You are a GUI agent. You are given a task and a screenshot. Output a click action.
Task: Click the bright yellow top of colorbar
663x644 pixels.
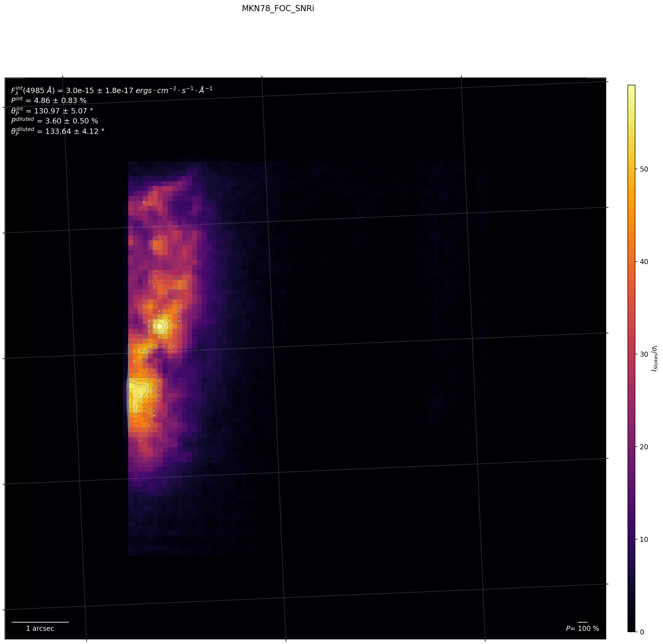631,89
